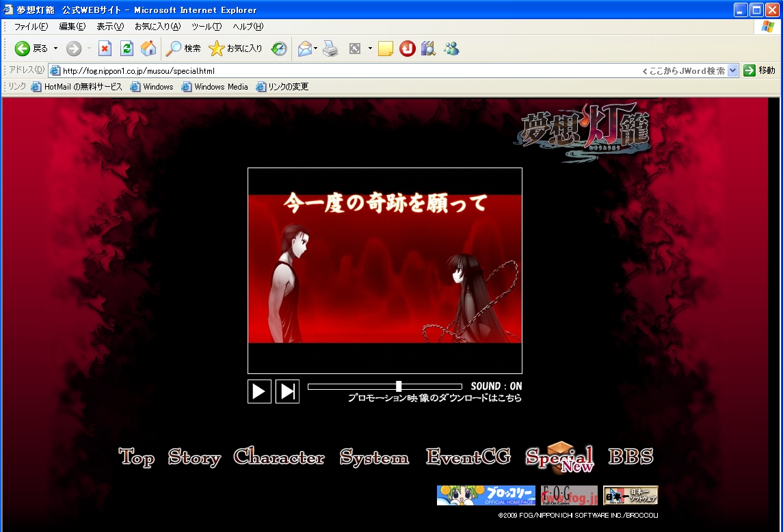This screenshot has width=783, height=532.
Task: Open the Windows Media link shortcut
Action: [x=215, y=87]
